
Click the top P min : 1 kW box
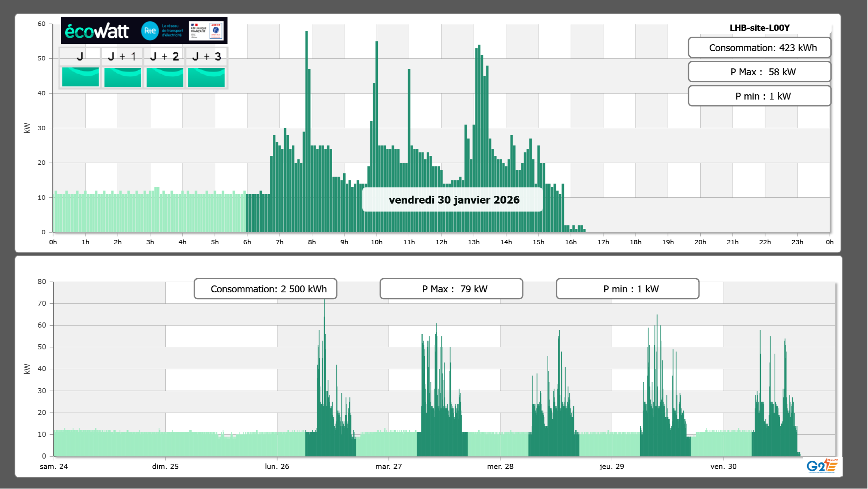[759, 96]
